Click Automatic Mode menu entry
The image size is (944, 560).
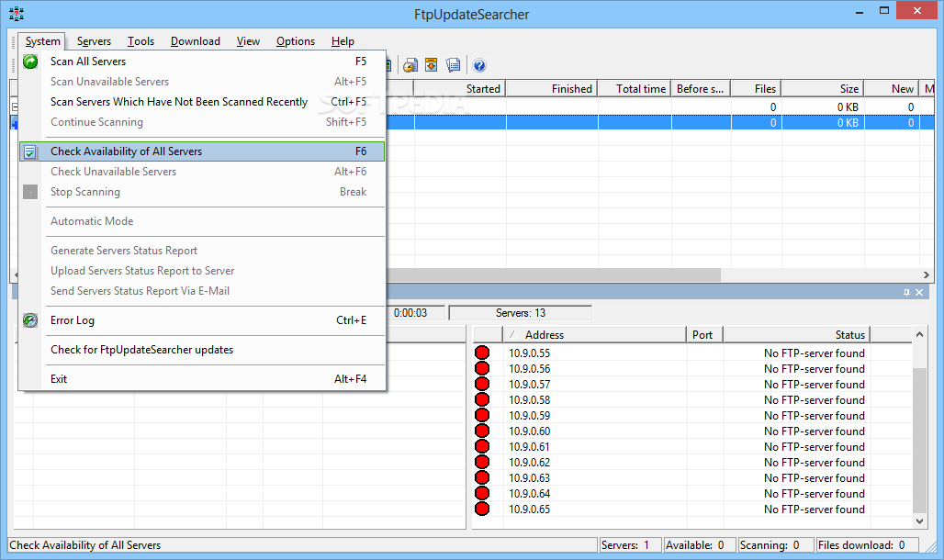click(202, 221)
